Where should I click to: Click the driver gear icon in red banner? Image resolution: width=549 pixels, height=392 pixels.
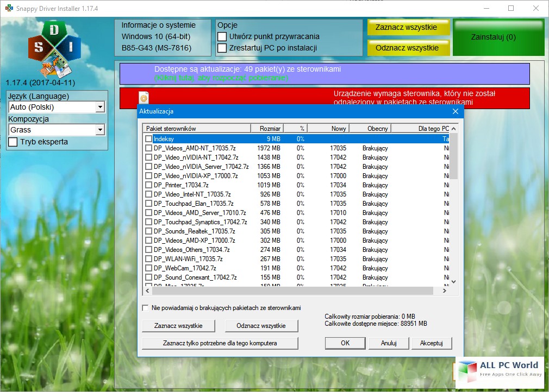pos(144,98)
